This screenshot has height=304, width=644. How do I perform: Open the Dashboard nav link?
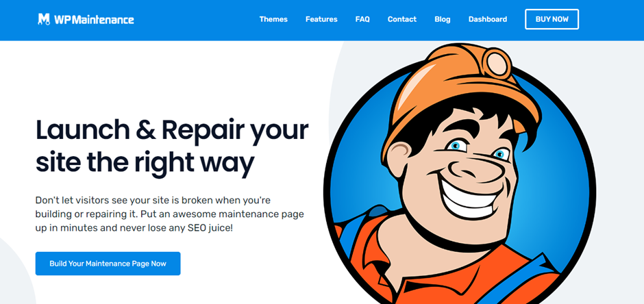pos(488,19)
